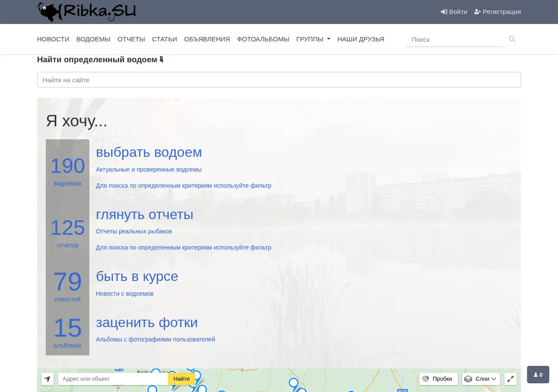Image resolution: width=558 pixels, height=392 pixels.
Task: Open the users online counter button
Action: 538,375
